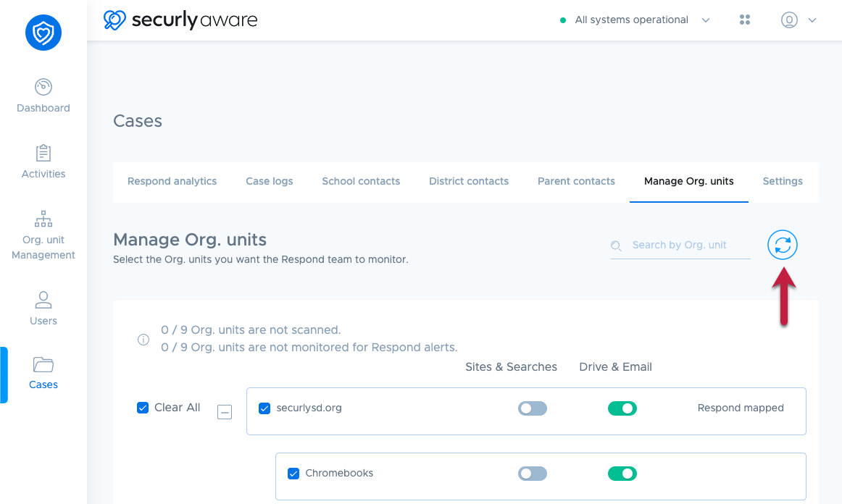Viewport: 842px width, 504px height.
Task: Click the Securly Aware heart logo
Action: click(114, 20)
